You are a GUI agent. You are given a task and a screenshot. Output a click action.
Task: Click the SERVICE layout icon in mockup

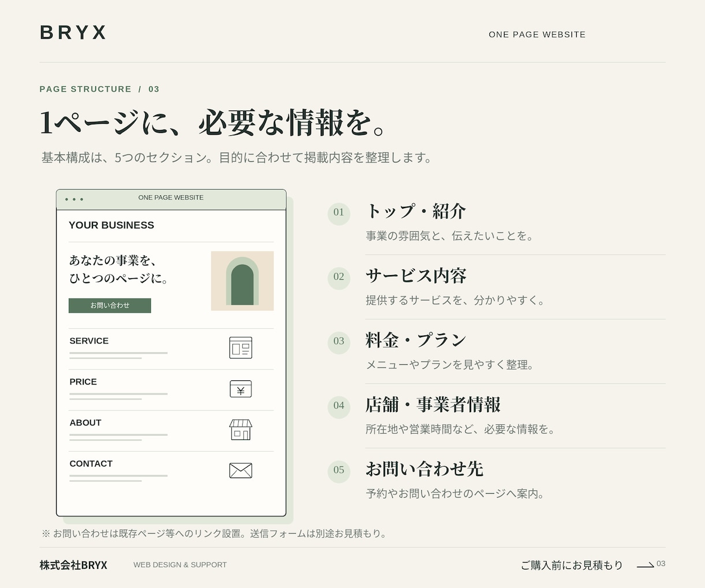tap(240, 347)
